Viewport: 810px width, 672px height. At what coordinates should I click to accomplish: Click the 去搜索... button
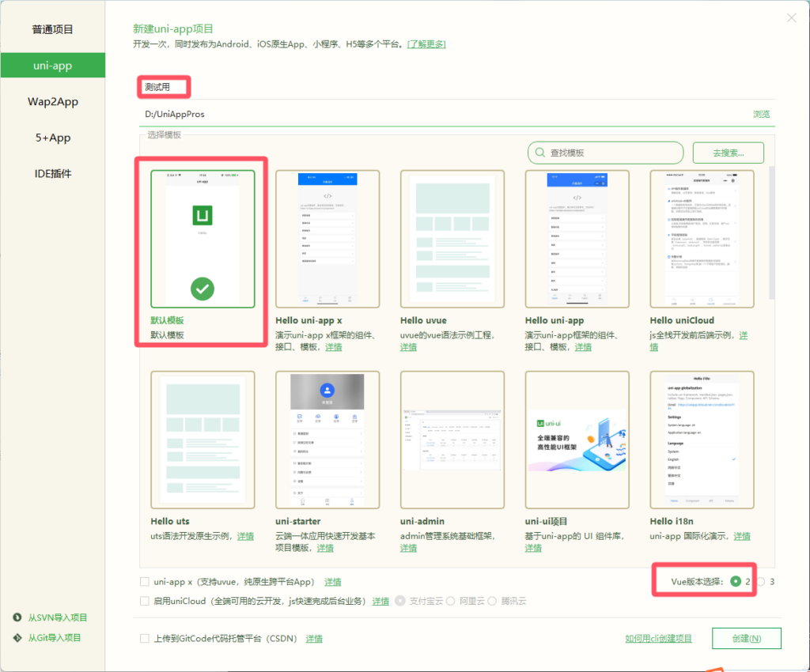click(729, 153)
